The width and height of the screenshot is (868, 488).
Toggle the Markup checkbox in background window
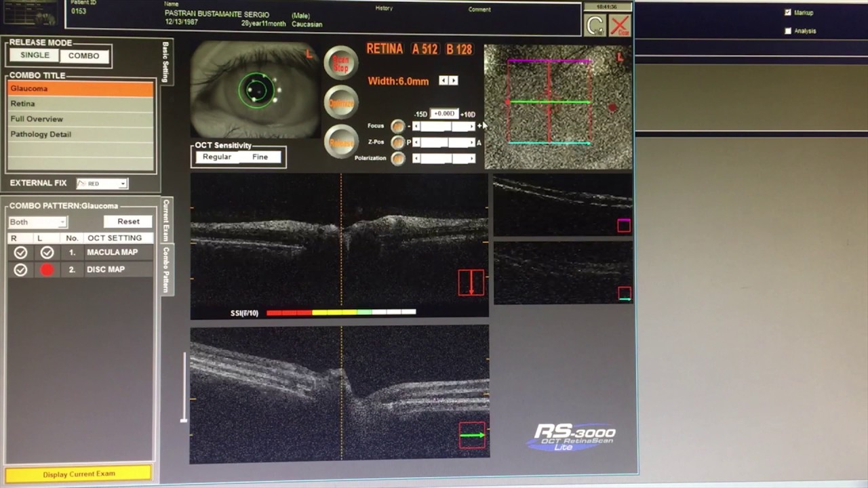pyautogui.click(x=787, y=12)
